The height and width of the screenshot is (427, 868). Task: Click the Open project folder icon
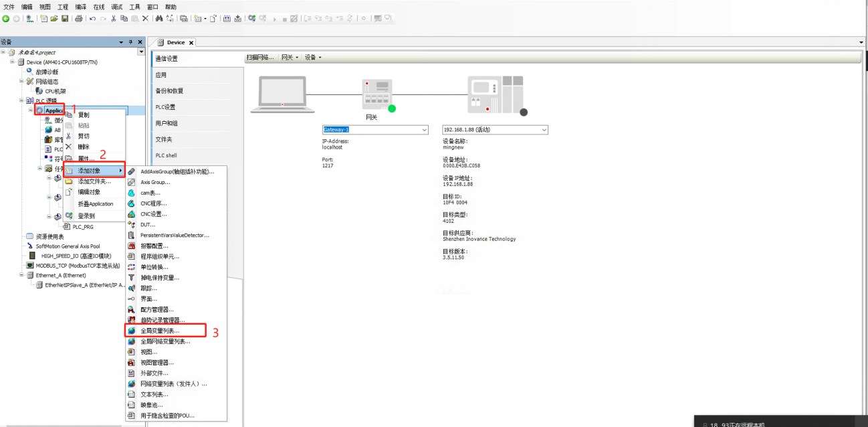pyautogui.click(x=54, y=19)
